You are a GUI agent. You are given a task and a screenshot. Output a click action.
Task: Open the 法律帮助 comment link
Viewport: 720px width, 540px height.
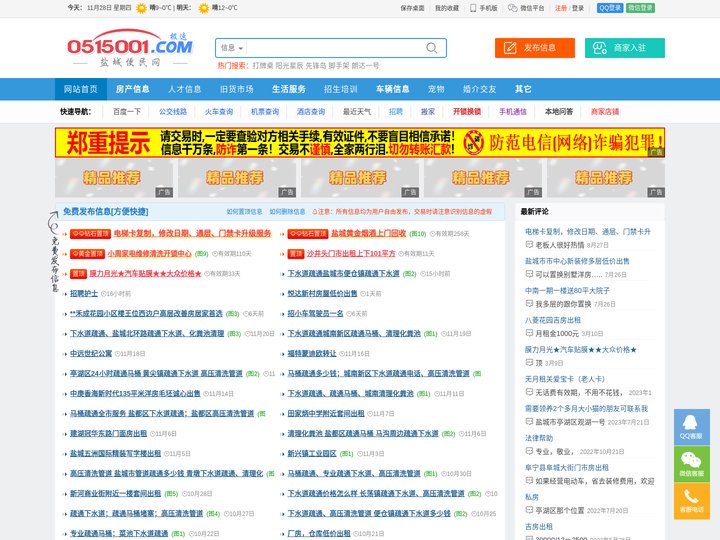[539, 438]
